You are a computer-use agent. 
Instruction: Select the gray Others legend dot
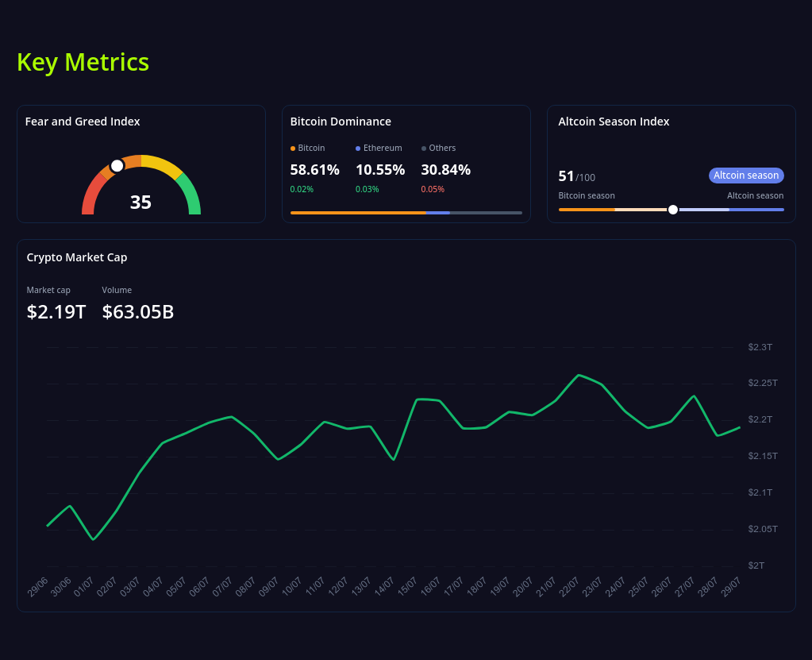[x=424, y=149]
